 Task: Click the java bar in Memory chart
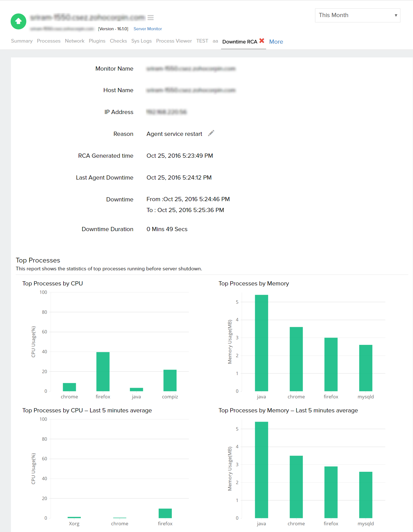click(x=261, y=343)
